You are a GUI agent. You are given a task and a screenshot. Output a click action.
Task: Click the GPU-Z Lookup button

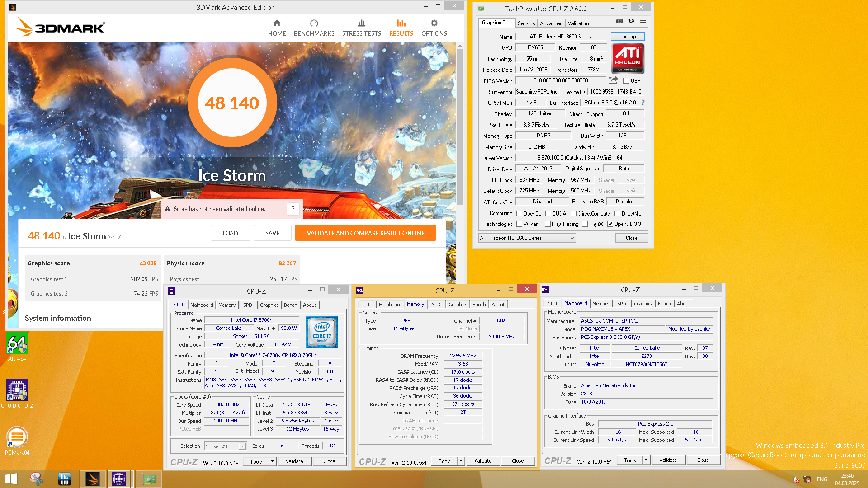627,37
